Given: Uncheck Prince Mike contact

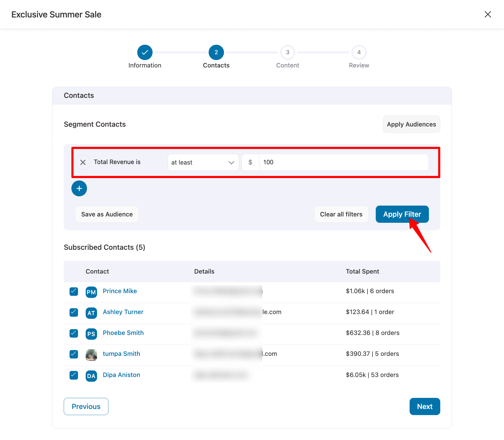Looking at the screenshot, I should [74, 291].
